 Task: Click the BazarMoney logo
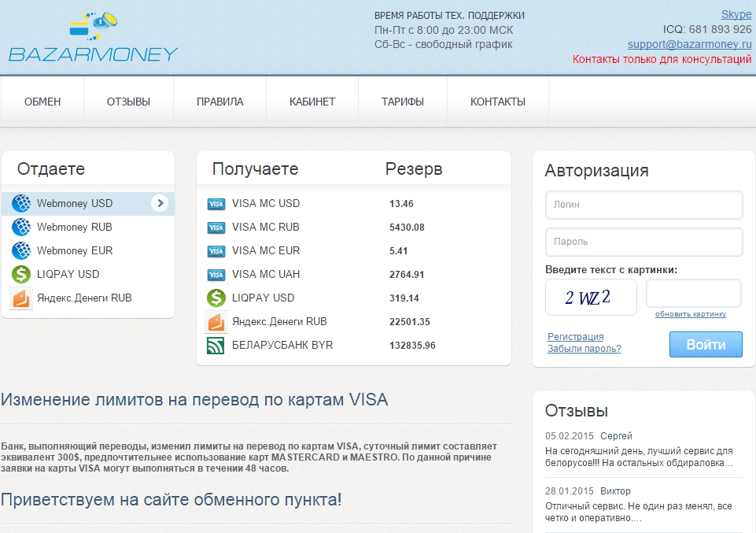pyautogui.click(x=93, y=38)
